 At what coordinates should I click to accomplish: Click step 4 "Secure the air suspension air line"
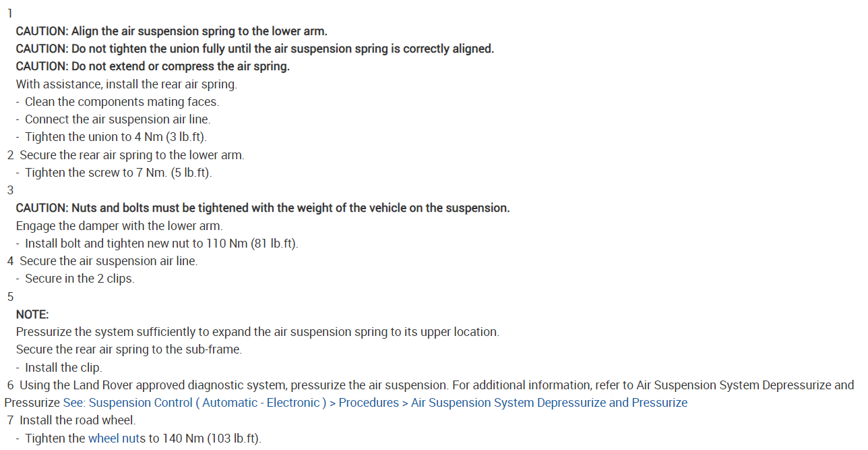tap(108, 261)
